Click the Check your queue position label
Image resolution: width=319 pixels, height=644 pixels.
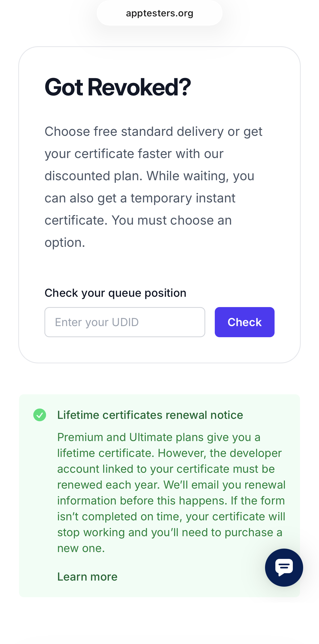pyautogui.click(x=115, y=293)
